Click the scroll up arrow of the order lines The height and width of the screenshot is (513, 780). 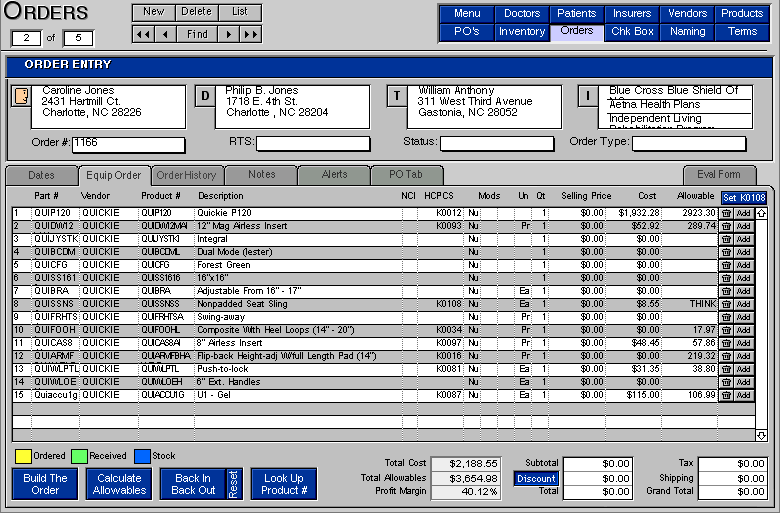(761, 213)
